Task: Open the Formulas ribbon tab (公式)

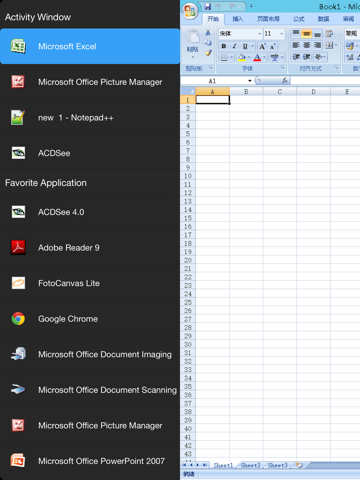Action: [x=299, y=19]
